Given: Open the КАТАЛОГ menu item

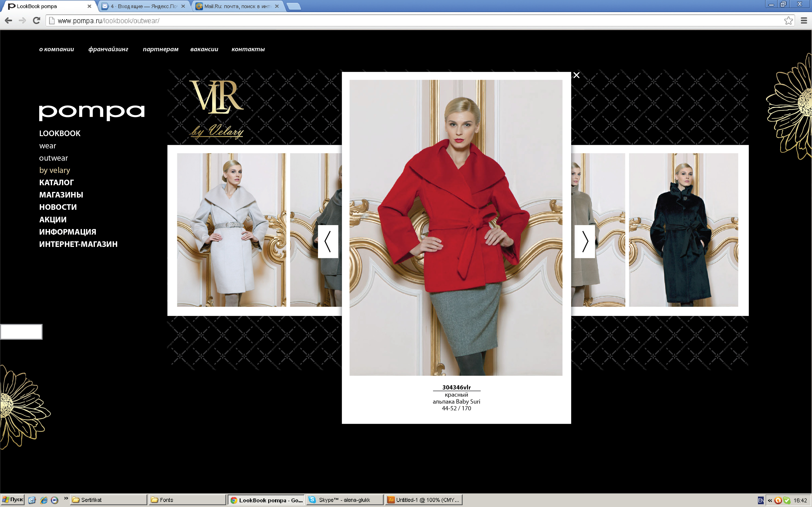Looking at the screenshot, I should point(56,182).
